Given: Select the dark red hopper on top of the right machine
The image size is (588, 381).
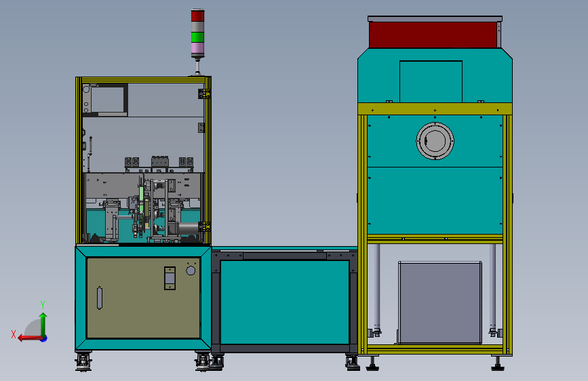Looking at the screenshot, I should [x=433, y=35].
